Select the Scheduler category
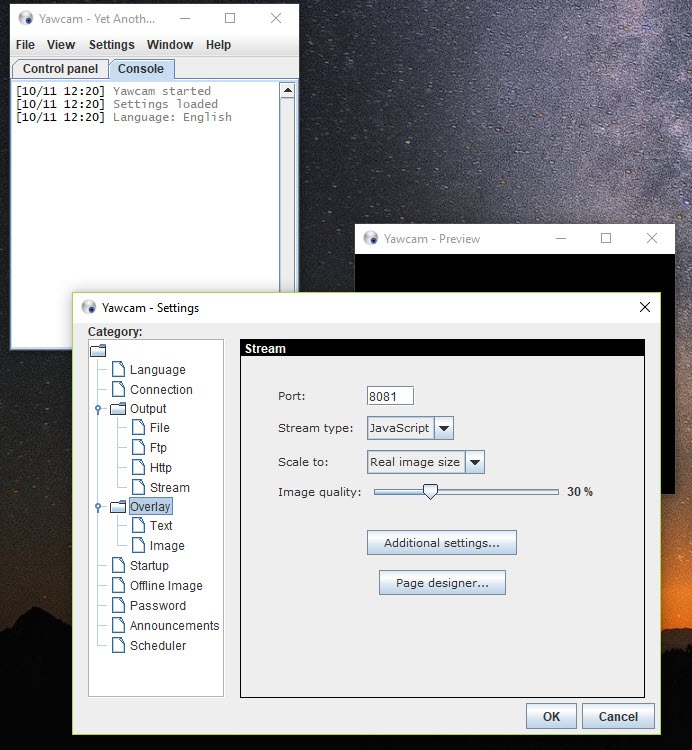The height and width of the screenshot is (750, 692). pyautogui.click(x=158, y=646)
